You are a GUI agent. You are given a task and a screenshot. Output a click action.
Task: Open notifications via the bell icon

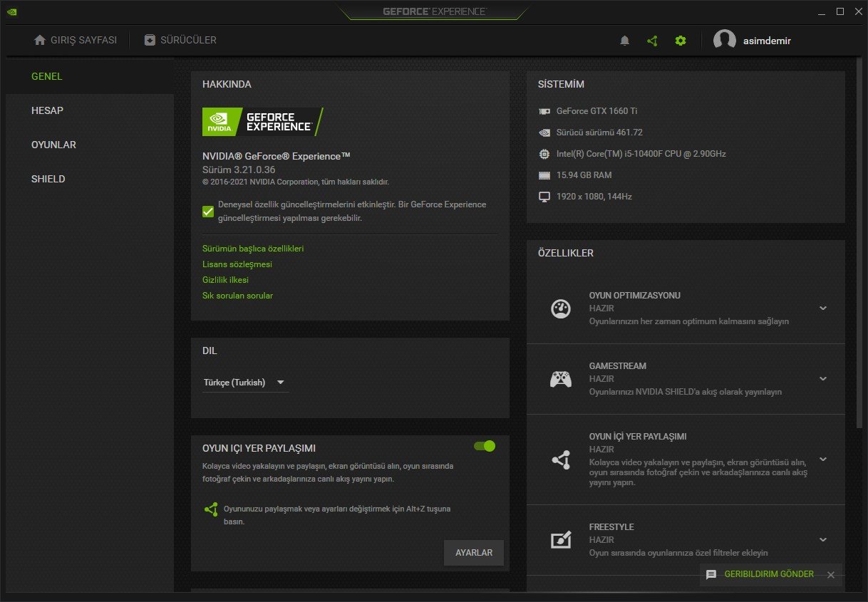pos(624,41)
